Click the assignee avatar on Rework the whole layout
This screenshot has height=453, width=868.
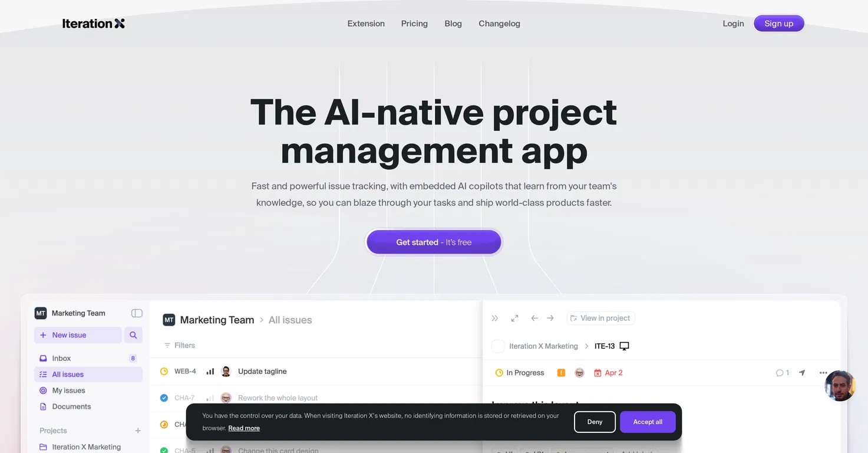226,398
